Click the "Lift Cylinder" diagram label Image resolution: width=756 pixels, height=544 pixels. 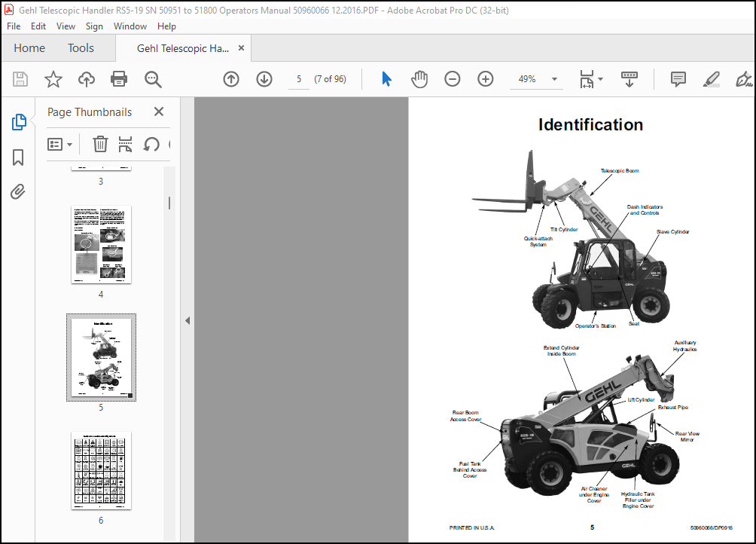pyautogui.click(x=642, y=400)
